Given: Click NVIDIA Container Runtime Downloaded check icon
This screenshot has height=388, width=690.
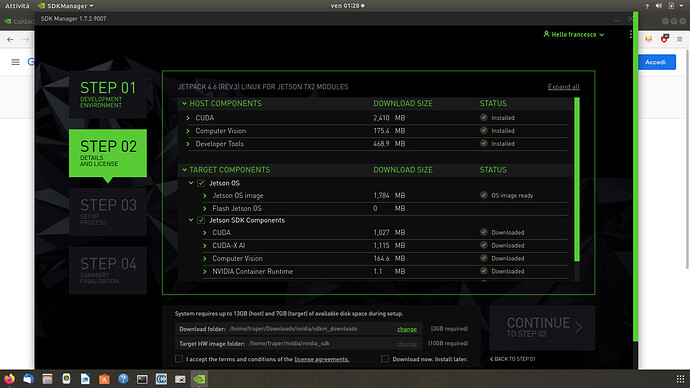Looking at the screenshot, I should (484, 271).
